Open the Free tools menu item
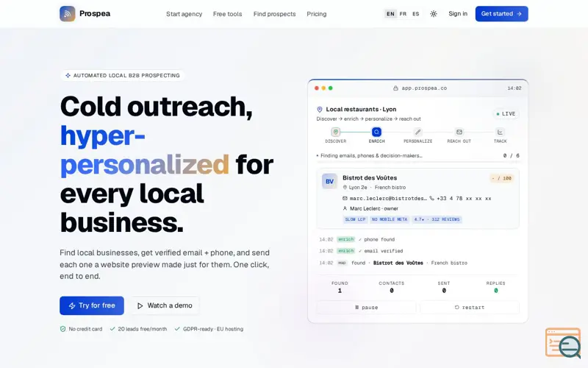 point(228,14)
